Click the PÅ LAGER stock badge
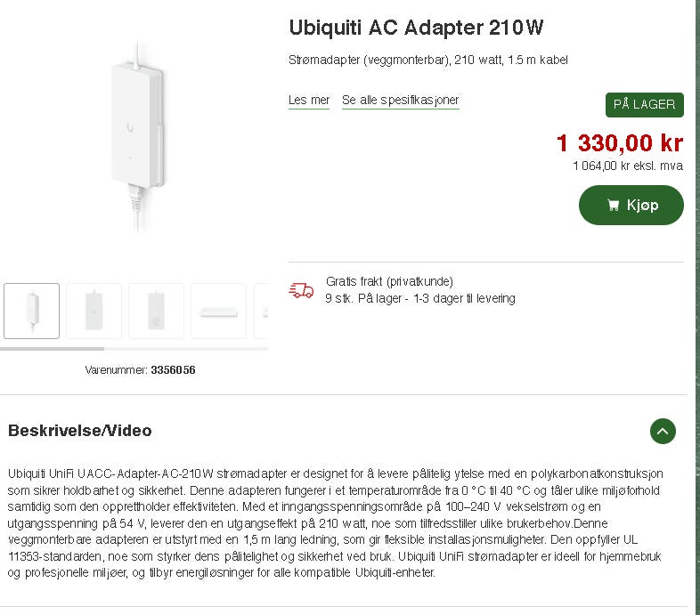 point(645,105)
